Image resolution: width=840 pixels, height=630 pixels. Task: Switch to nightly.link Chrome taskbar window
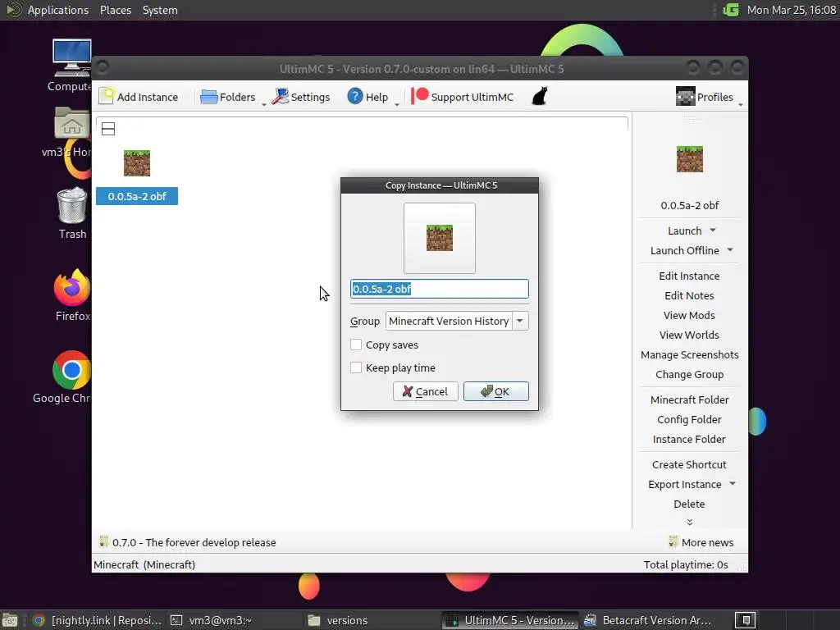97,620
